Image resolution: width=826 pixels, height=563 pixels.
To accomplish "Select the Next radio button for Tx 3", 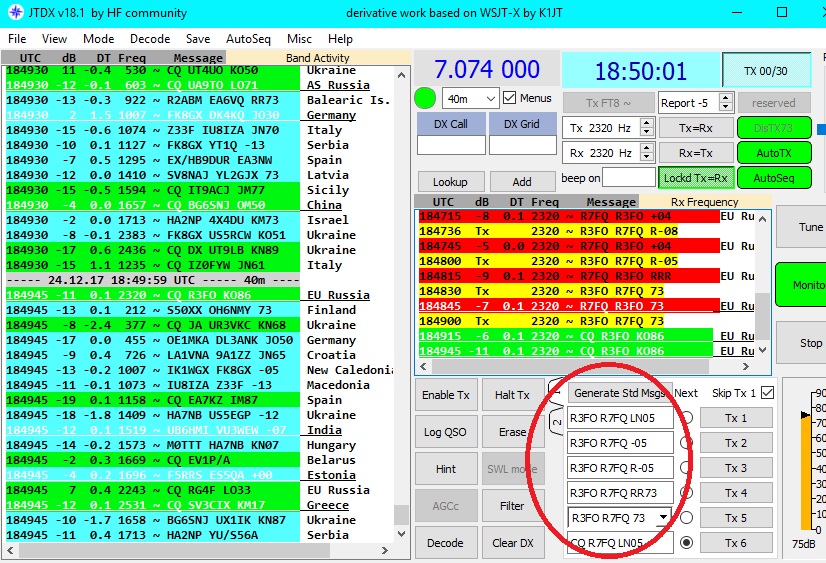I will point(687,468).
